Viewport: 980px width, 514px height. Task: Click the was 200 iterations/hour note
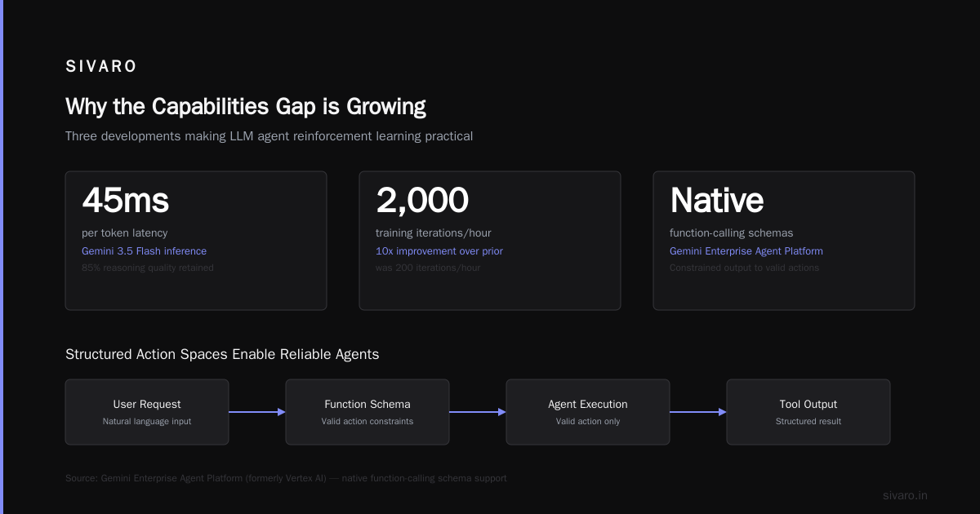click(x=428, y=268)
